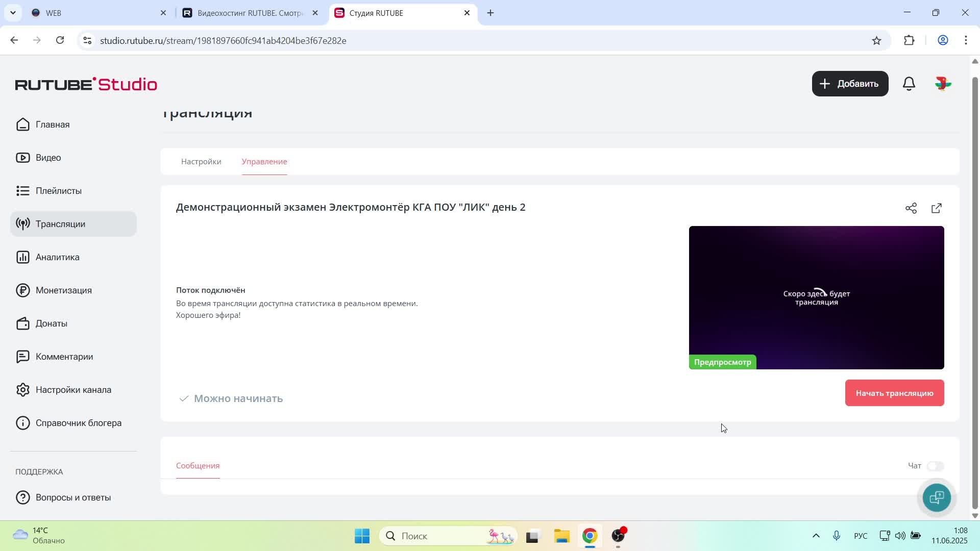Show hidden system tray icons

click(x=816, y=536)
